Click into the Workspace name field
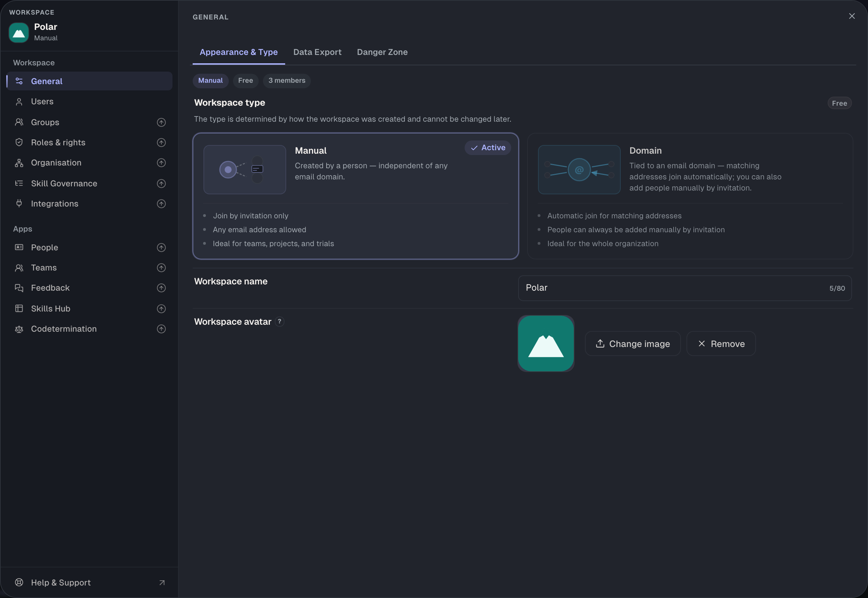868x598 pixels. point(685,288)
